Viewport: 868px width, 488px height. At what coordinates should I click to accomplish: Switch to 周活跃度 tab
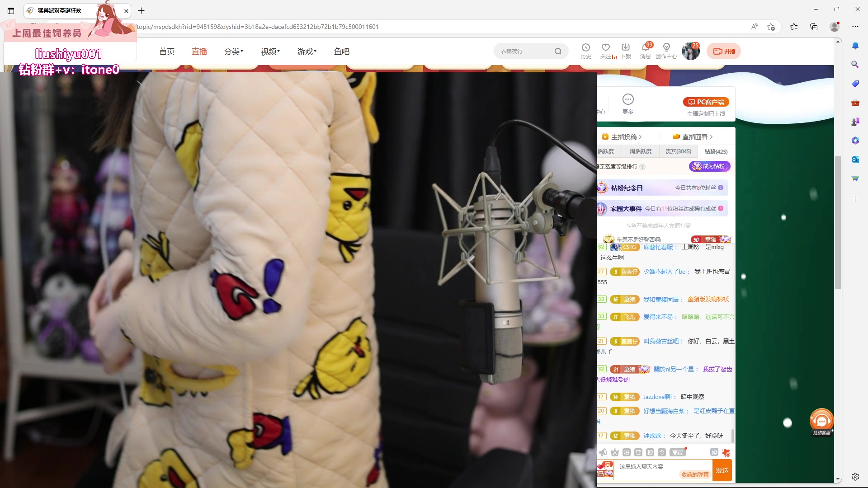click(x=641, y=151)
